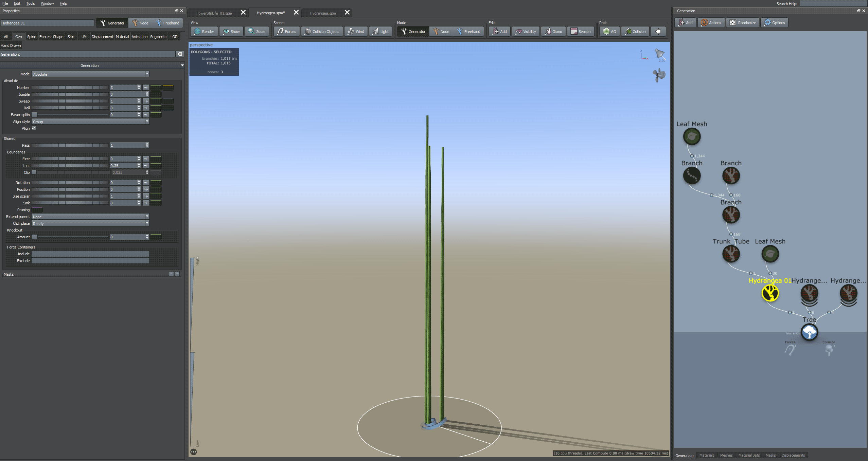Open the Extend parent dropdown
This screenshot has width=868, height=461.
(x=90, y=217)
